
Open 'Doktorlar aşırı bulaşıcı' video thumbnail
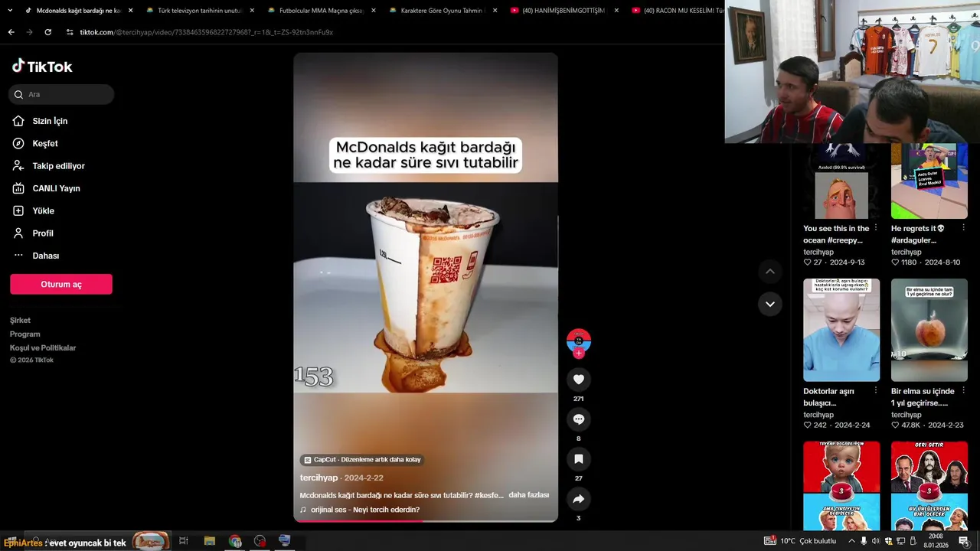click(x=841, y=330)
